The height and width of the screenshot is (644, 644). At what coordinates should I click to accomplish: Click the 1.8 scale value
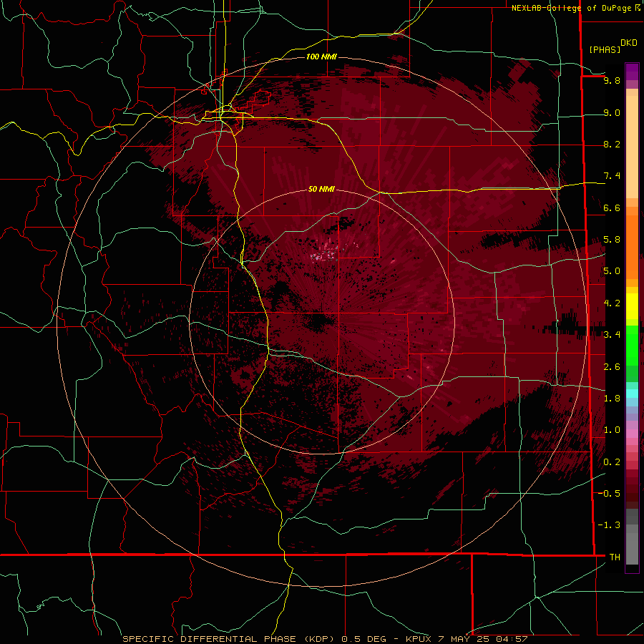[x=612, y=399]
